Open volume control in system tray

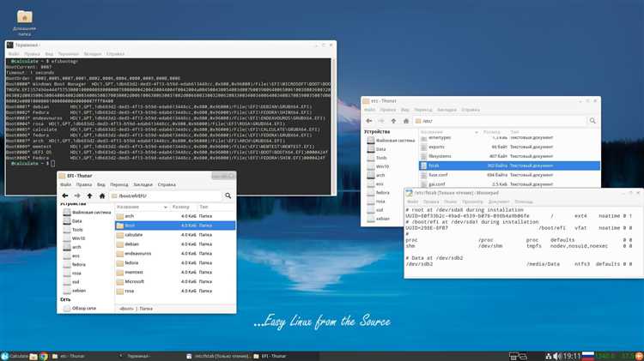[556, 356]
